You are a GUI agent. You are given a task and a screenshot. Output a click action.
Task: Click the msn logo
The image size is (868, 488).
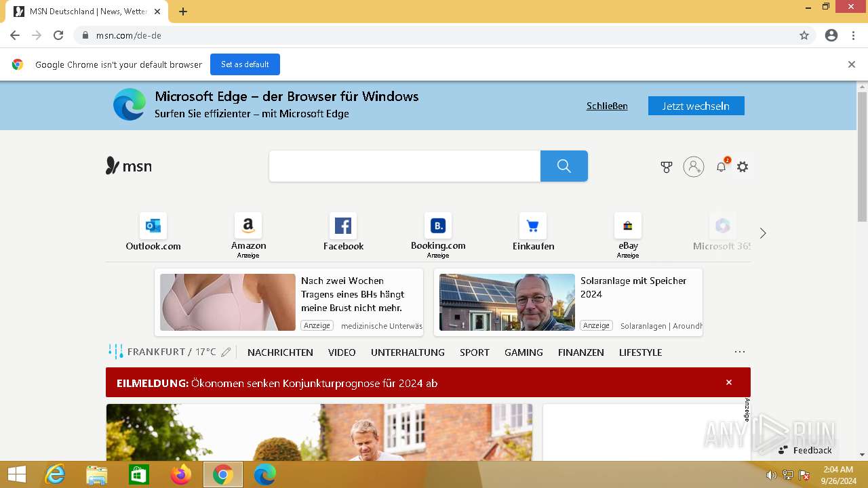tap(129, 166)
